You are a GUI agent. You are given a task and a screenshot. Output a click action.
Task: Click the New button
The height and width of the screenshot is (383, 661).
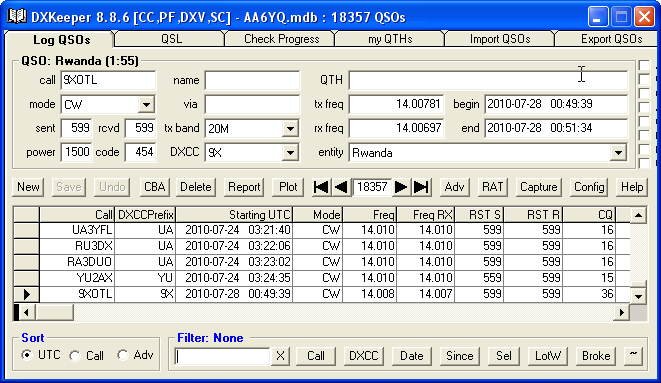pos(28,187)
